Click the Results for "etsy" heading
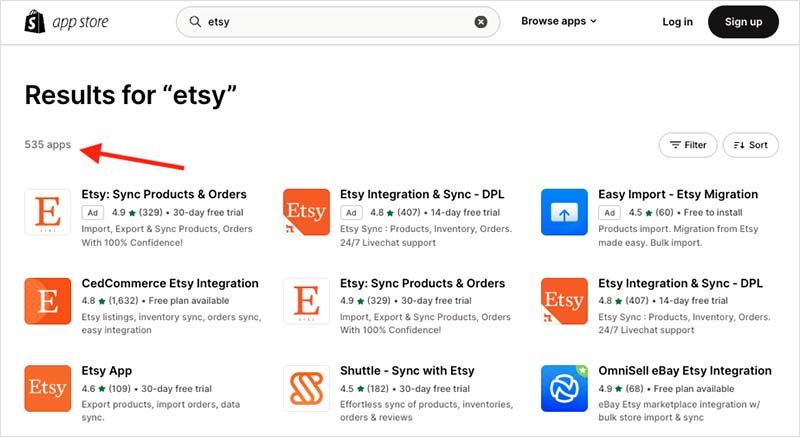 pos(131,95)
